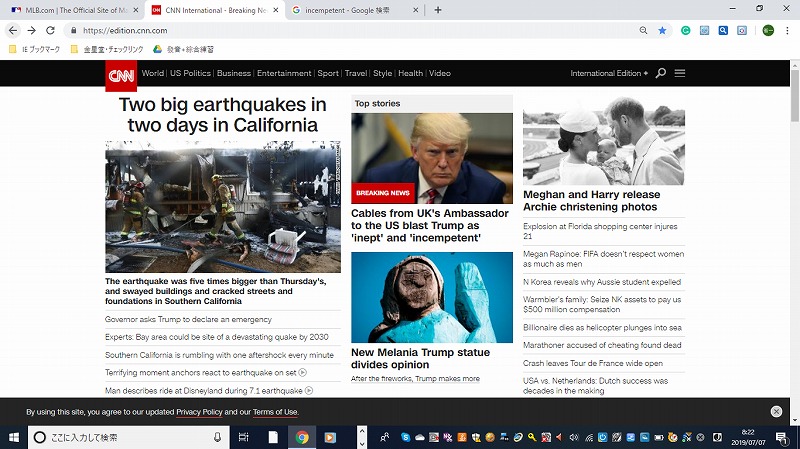Open Billionaire dies as helicopter plunges story
The height and width of the screenshot is (449, 800).
coord(602,328)
